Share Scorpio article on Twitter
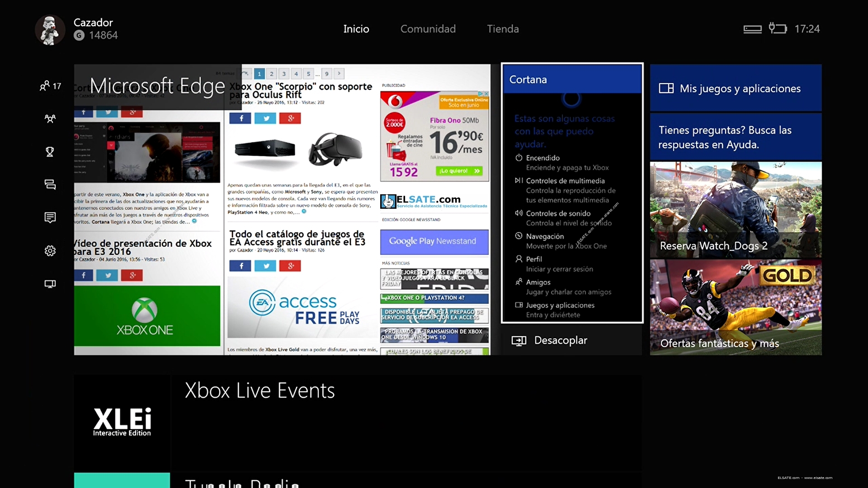Screen dimensions: 868x488 pos(265,118)
